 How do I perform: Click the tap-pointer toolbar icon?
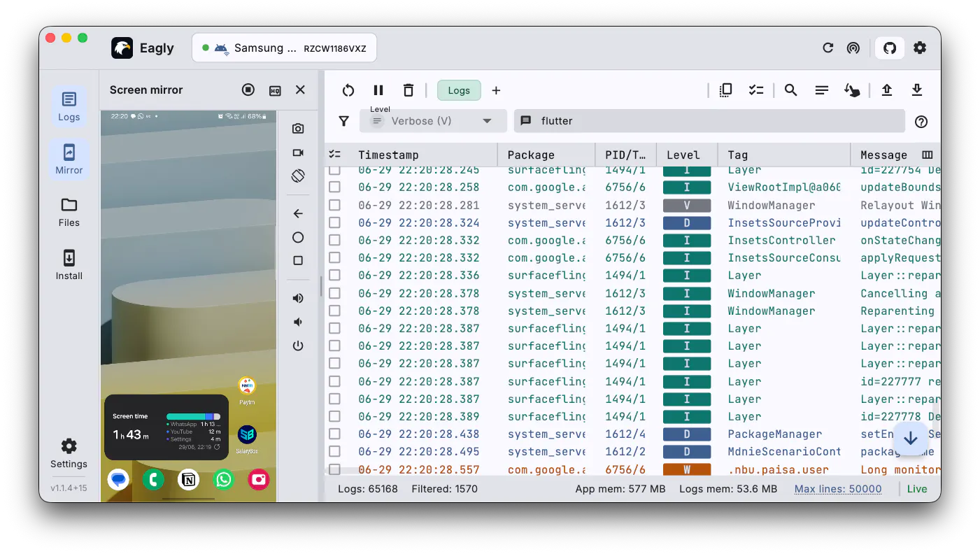852,90
